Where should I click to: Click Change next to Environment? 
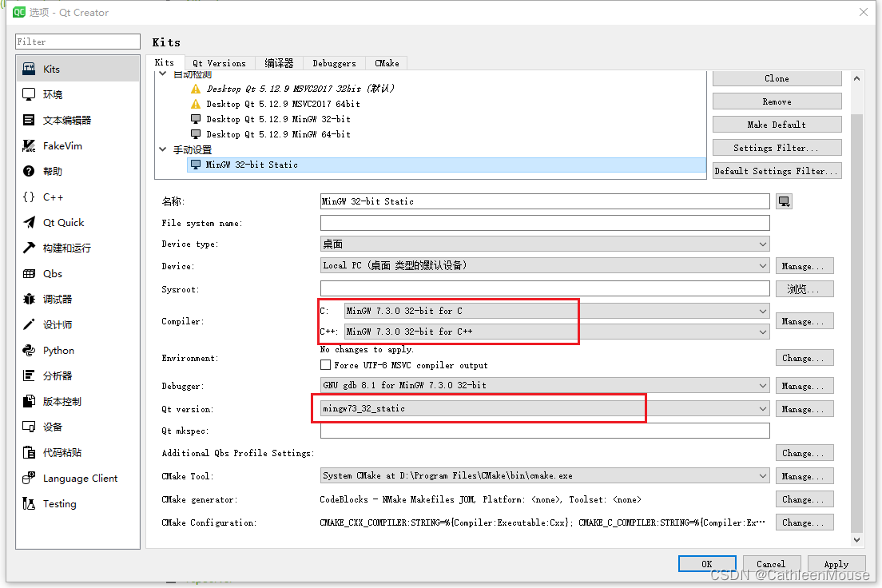[805, 358]
